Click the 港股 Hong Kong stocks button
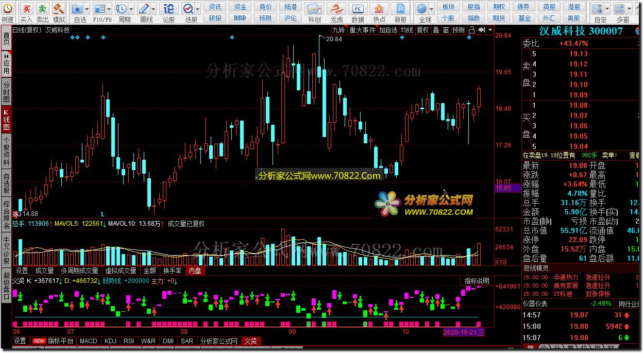 (574, 7)
